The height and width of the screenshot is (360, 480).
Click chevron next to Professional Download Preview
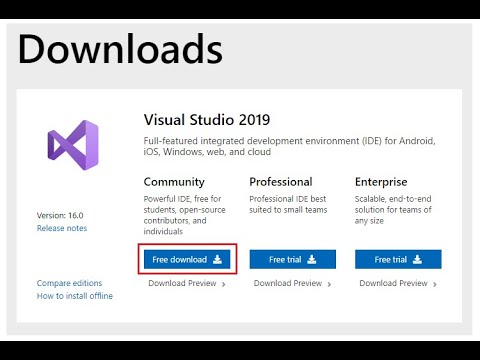point(329,284)
